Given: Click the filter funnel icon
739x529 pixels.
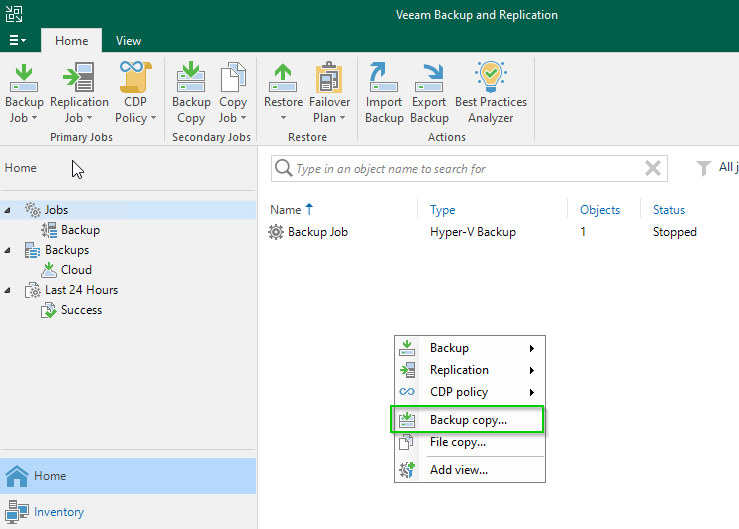Looking at the screenshot, I should click(x=703, y=168).
